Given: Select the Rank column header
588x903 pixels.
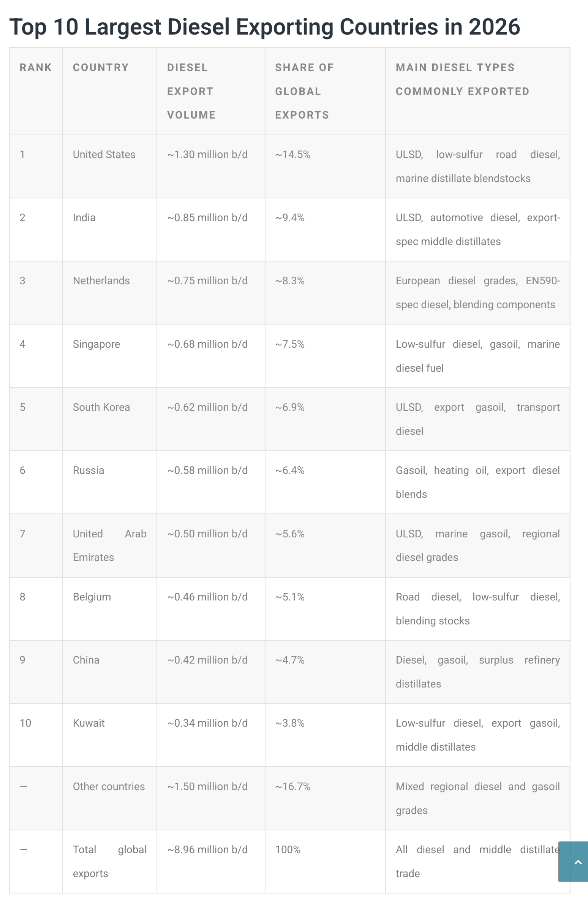Looking at the screenshot, I should [x=36, y=68].
